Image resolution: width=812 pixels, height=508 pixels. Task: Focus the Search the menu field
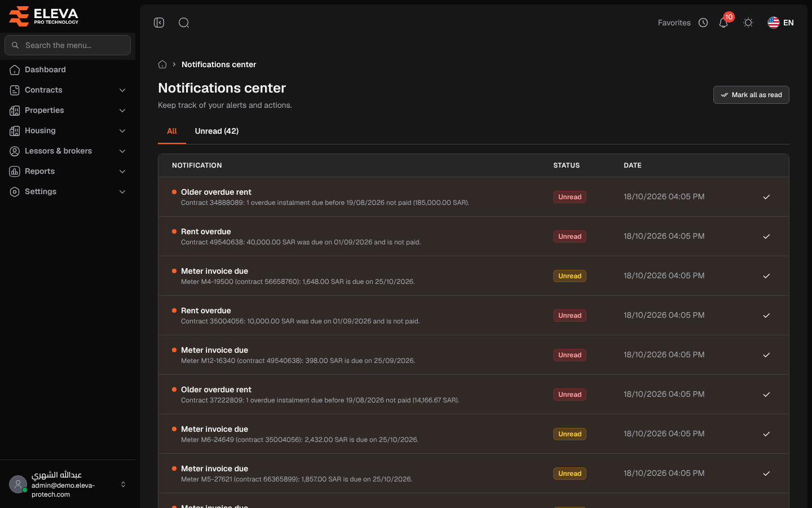[x=68, y=45]
